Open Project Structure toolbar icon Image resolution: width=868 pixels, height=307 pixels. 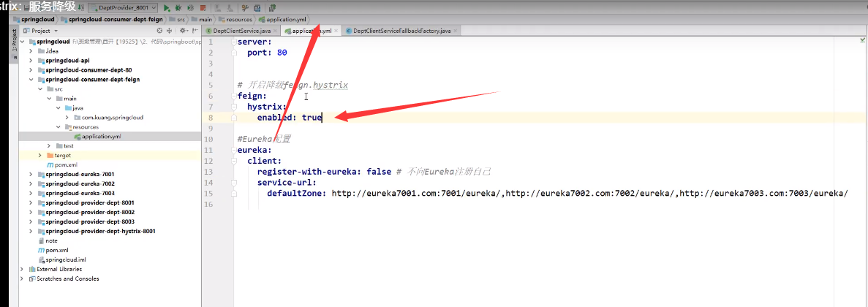257,8
